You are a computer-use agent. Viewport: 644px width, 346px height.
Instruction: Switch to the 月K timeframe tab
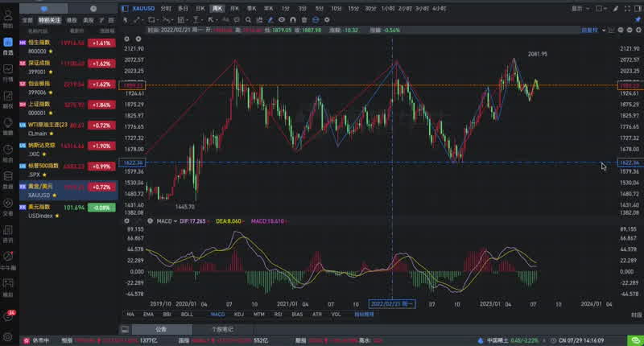click(234, 8)
